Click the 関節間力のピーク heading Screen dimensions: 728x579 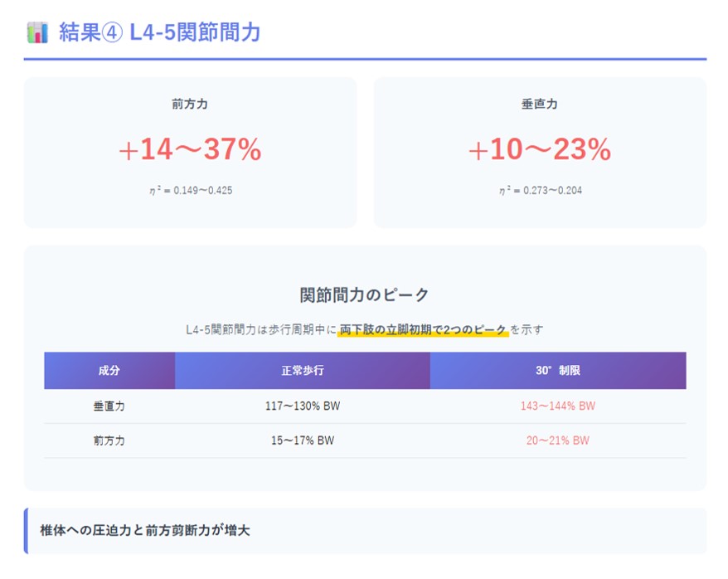point(365,294)
